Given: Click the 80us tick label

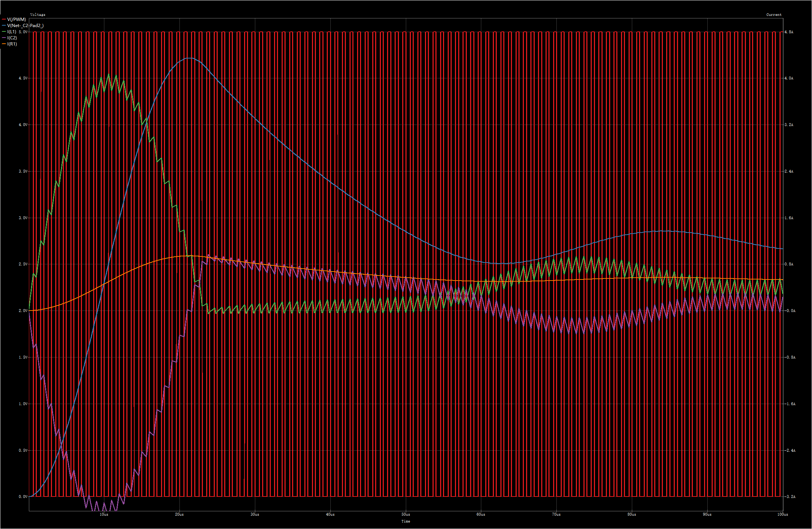Looking at the screenshot, I should (x=631, y=515).
